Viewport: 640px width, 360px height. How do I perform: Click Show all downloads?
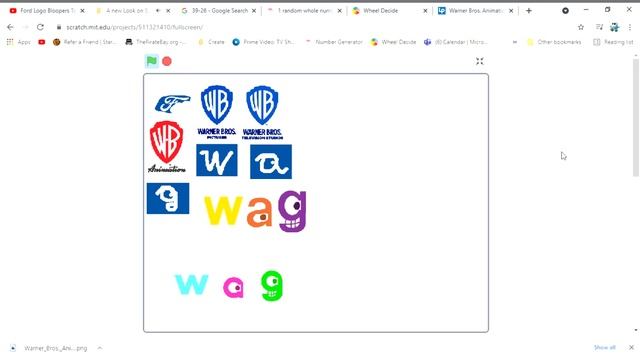(604, 347)
